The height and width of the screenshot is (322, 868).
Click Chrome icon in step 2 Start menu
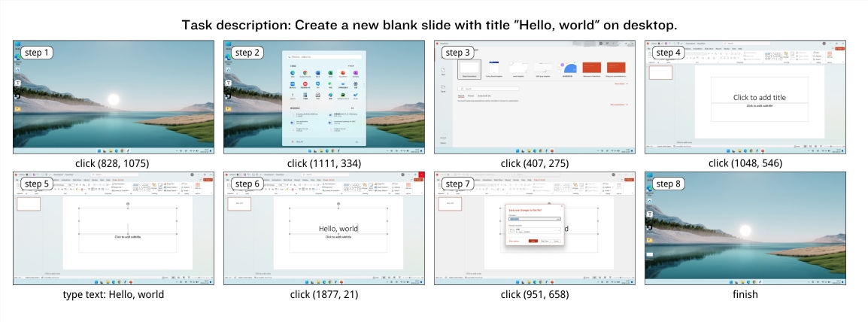305,72
